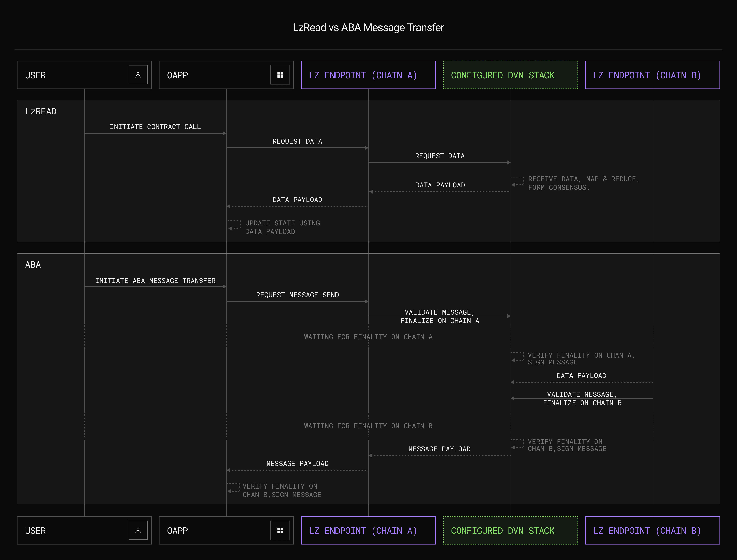
Task: Click the self-loop arrow beside Receive Data, Map & Reduce
Action: point(517,181)
